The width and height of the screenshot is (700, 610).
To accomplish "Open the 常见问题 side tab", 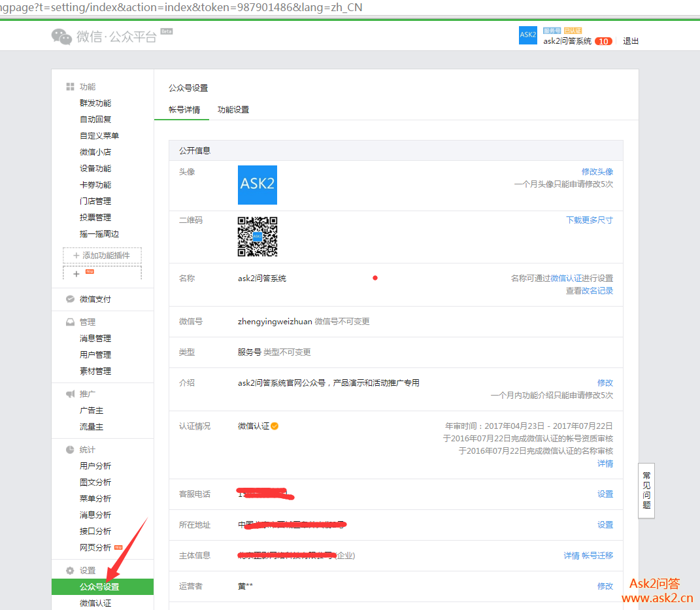I will click(646, 490).
